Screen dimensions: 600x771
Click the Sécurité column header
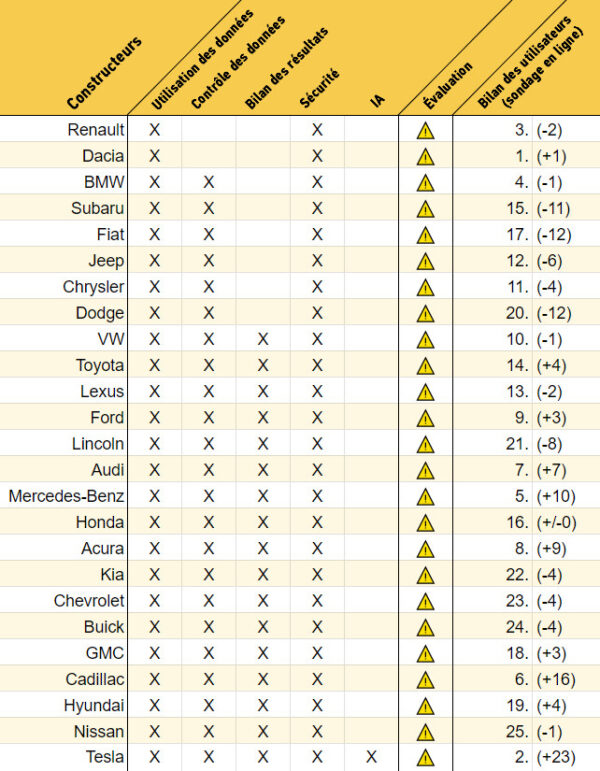coord(320,87)
